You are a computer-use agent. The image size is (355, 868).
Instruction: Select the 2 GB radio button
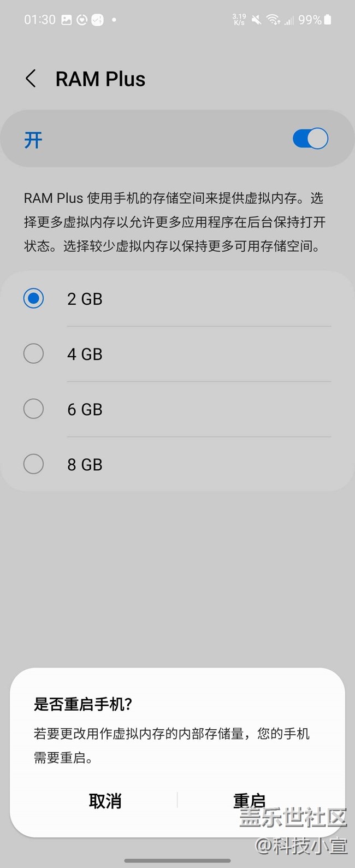point(34,299)
